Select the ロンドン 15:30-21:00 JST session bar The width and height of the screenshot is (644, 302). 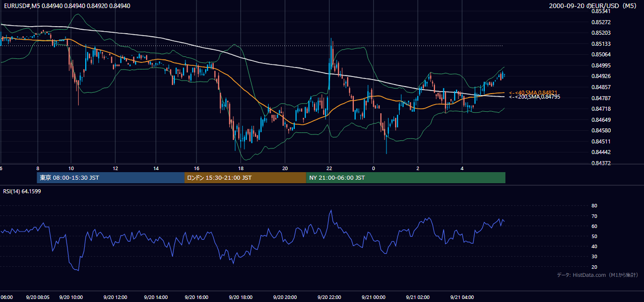[245, 178]
